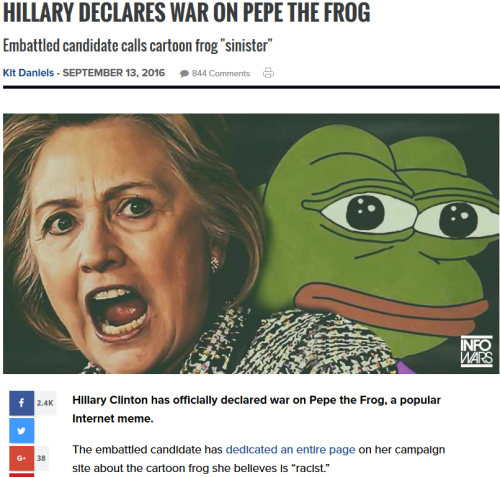Click the bold lead paragraph text
Viewport: 500px width, 477px height.
pos(257,409)
